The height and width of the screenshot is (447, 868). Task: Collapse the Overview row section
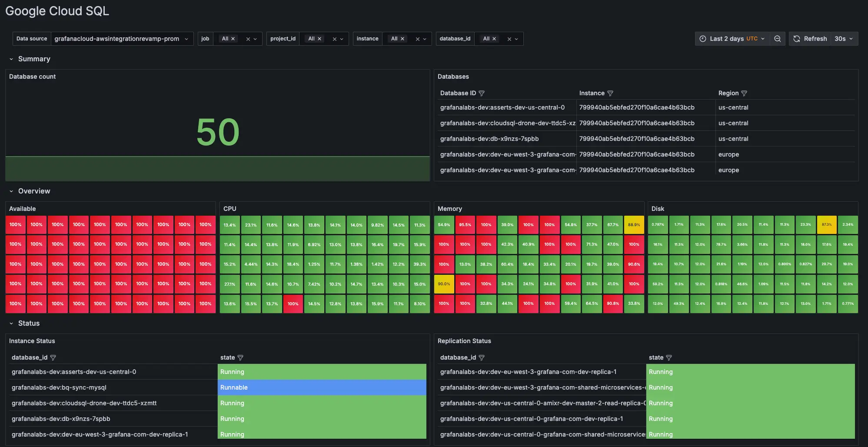click(x=11, y=191)
